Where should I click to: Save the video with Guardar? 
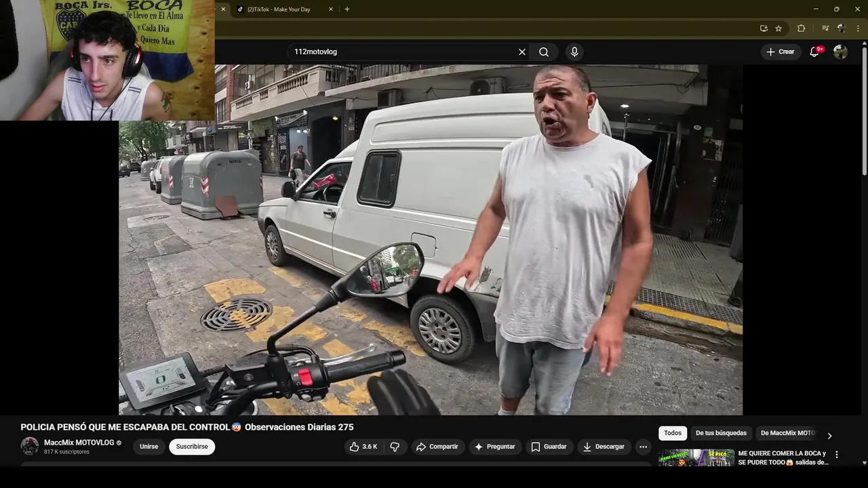coord(549,447)
